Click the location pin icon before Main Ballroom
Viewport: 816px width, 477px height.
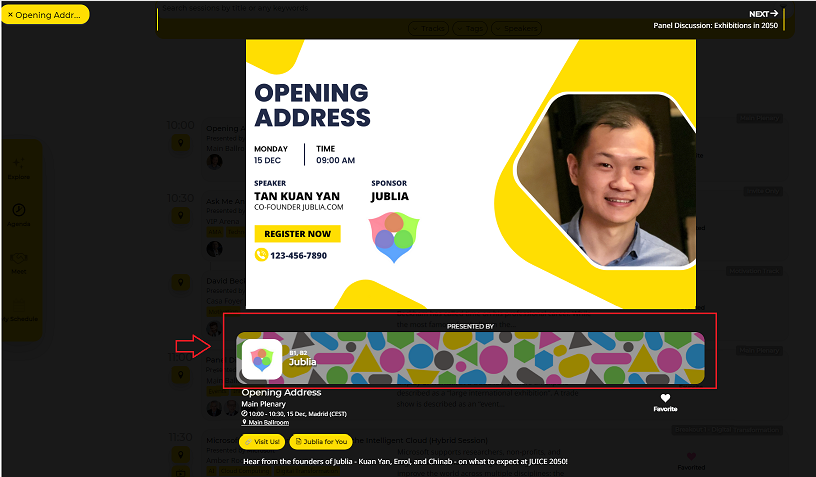pos(244,422)
